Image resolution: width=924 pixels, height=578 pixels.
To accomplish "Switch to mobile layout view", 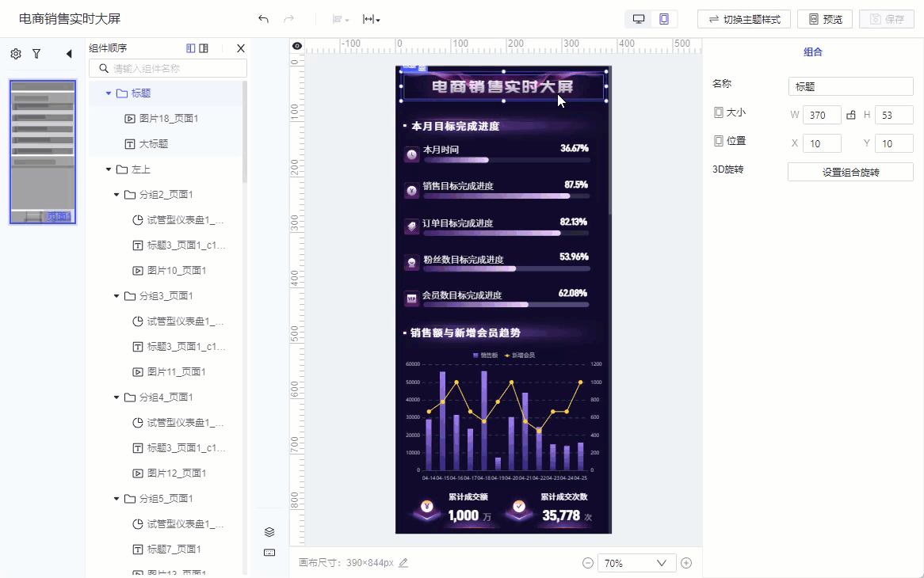I will pyautogui.click(x=663, y=19).
